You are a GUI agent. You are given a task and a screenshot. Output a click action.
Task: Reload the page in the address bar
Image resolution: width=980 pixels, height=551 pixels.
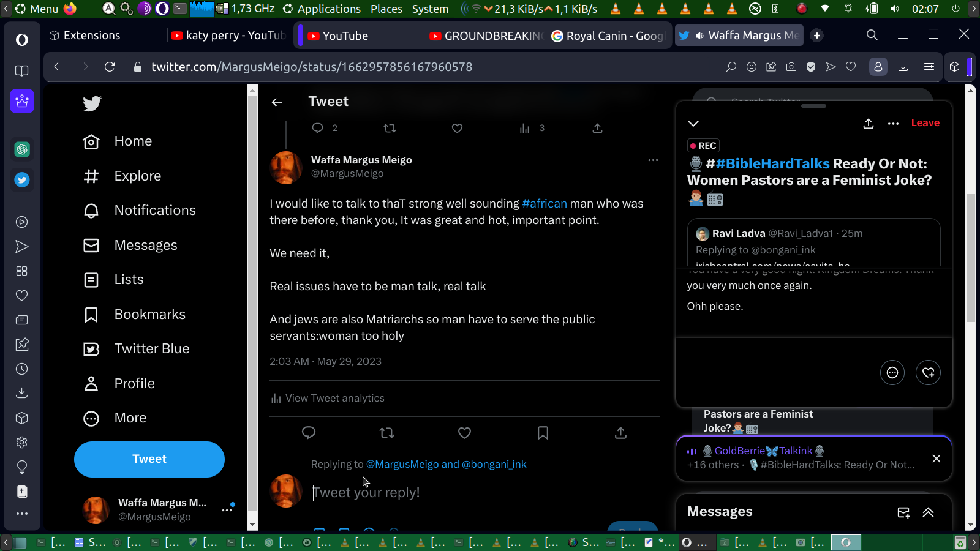(x=110, y=67)
